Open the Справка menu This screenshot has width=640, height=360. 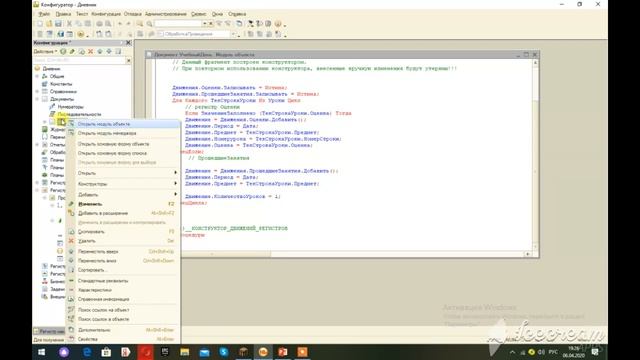237,14
